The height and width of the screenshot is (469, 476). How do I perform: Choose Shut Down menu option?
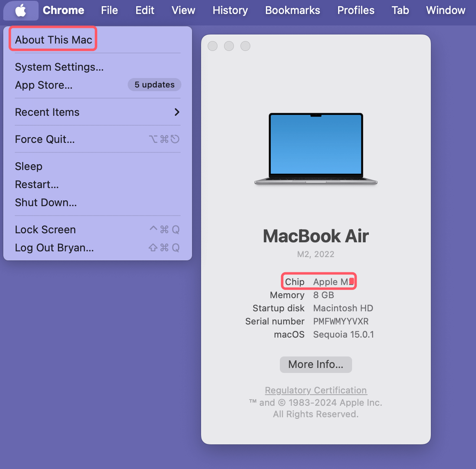[x=46, y=202]
